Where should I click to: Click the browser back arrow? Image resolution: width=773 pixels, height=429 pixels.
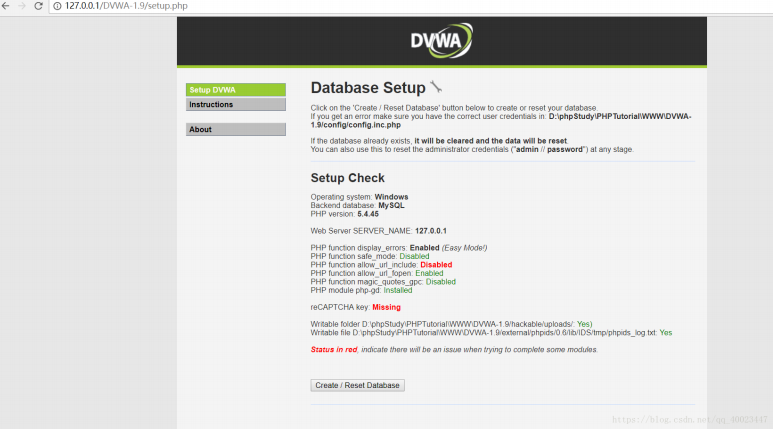[x=6, y=6]
